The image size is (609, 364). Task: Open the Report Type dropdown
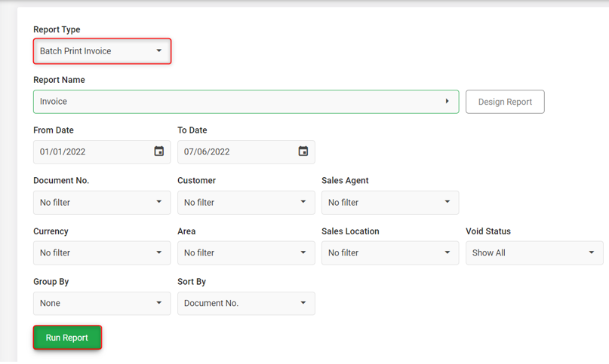(102, 50)
